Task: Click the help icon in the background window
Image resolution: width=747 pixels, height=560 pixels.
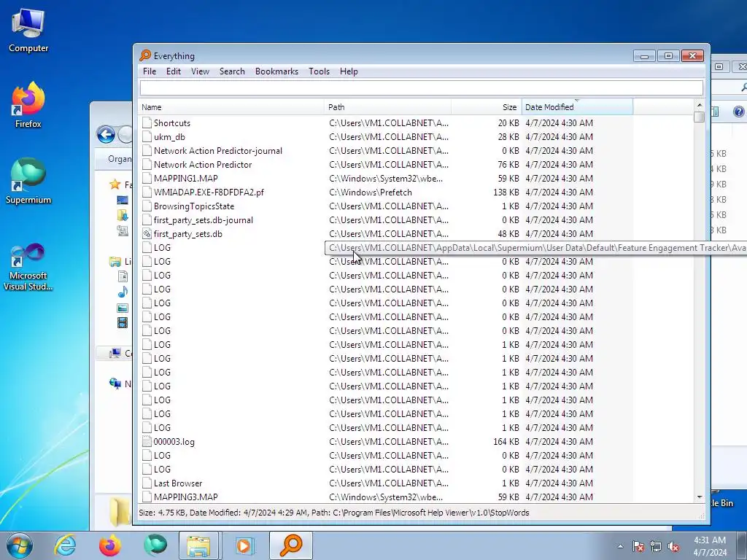Action: point(738,112)
